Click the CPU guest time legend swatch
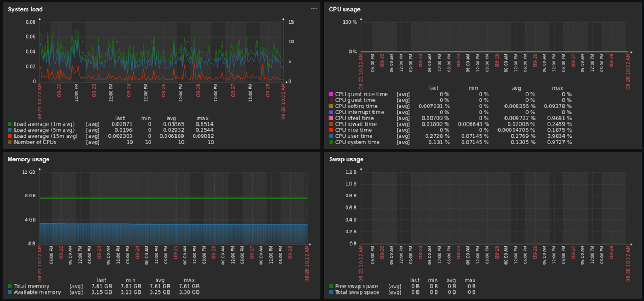 [x=331, y=100]
